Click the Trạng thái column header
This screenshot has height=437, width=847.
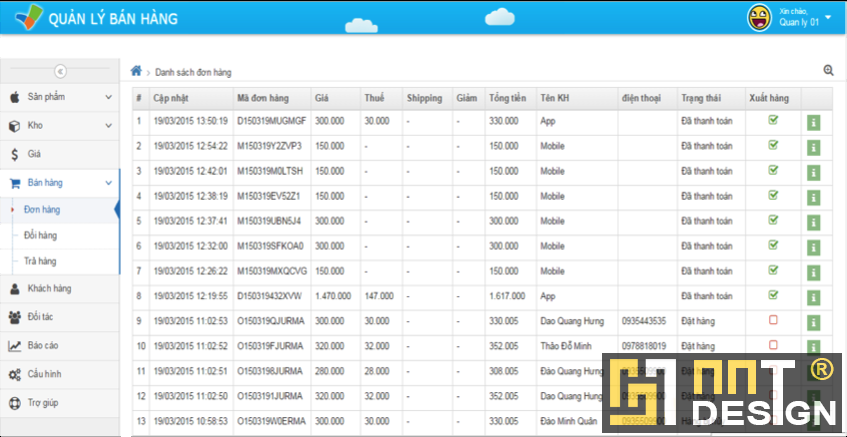click(701, 98)
